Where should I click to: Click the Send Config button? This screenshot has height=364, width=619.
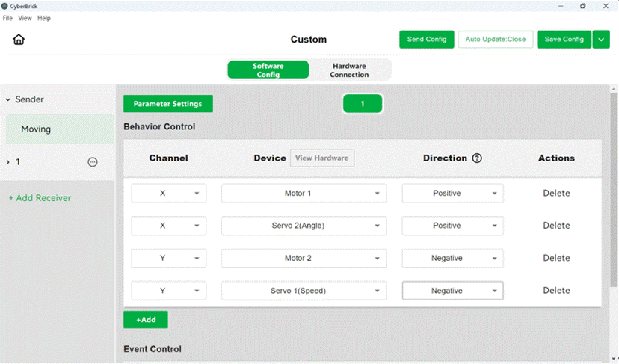(426, 40)
